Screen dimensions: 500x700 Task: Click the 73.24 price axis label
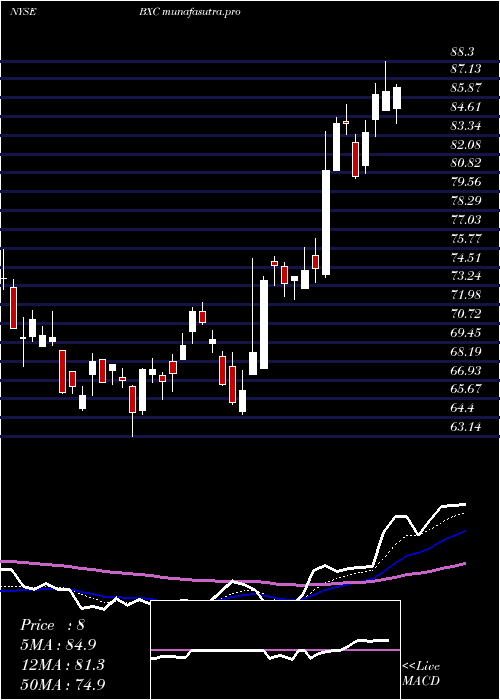point(467,276)
